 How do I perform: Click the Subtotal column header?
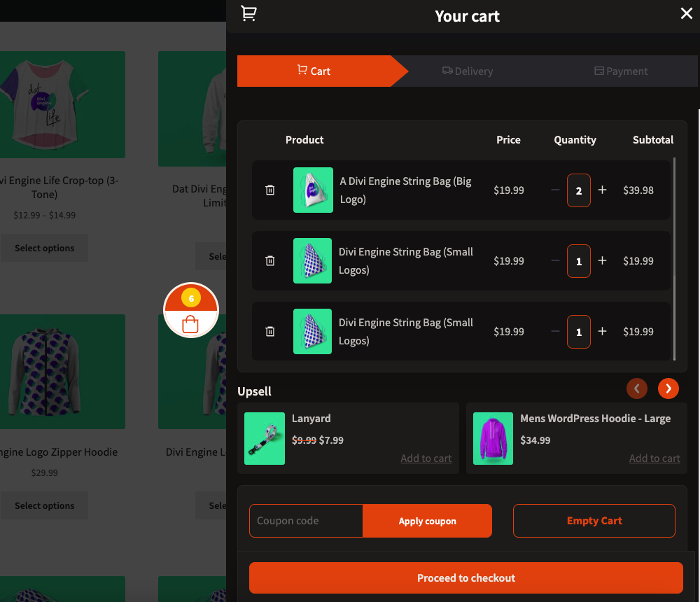(x=652, y=140)
